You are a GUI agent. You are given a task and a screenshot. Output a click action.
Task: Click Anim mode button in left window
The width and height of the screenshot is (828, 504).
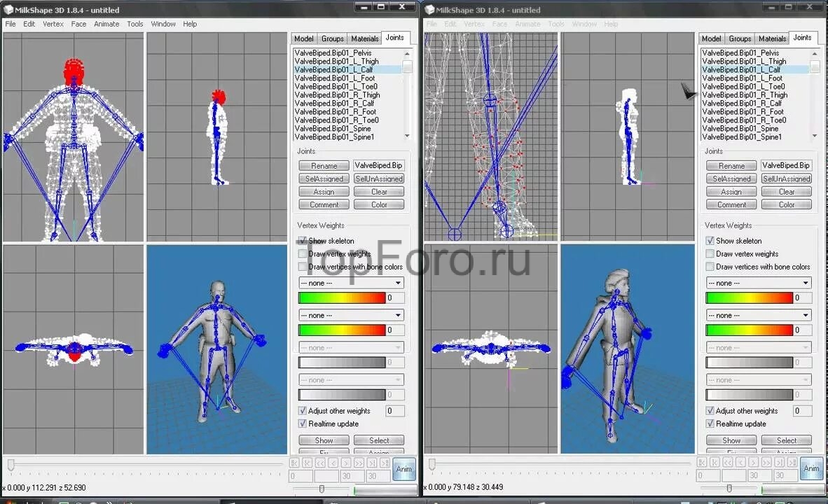coord(404,469)
